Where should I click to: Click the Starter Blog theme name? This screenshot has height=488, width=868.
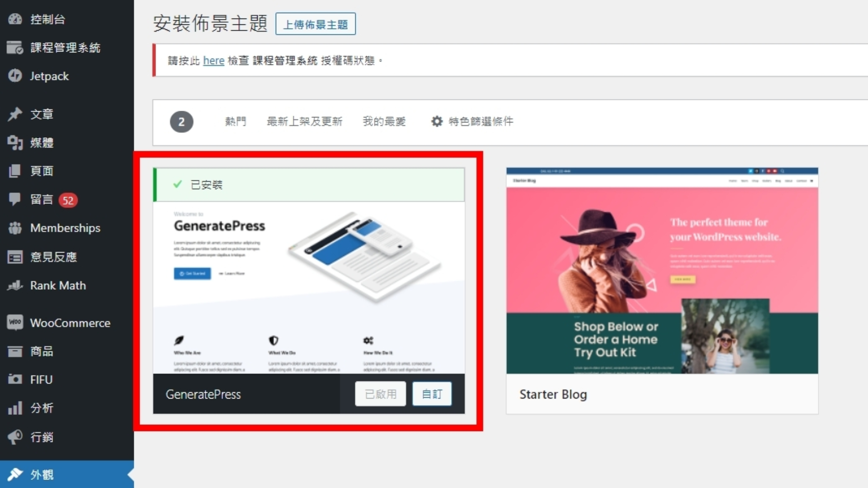553,394
